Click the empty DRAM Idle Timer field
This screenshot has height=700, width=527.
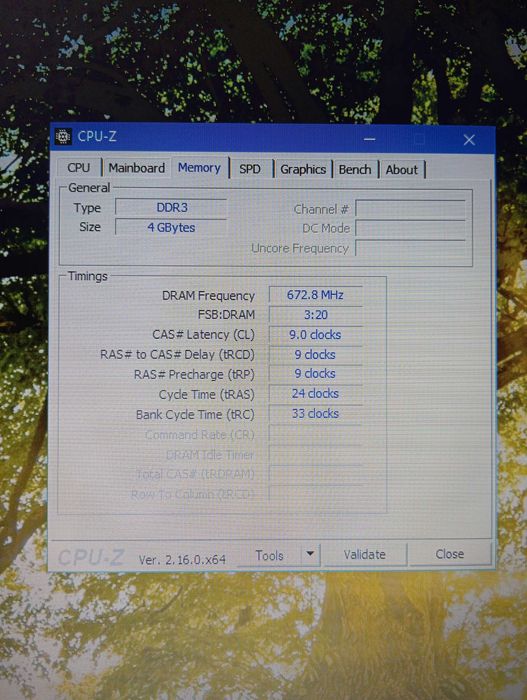[315, 454]
